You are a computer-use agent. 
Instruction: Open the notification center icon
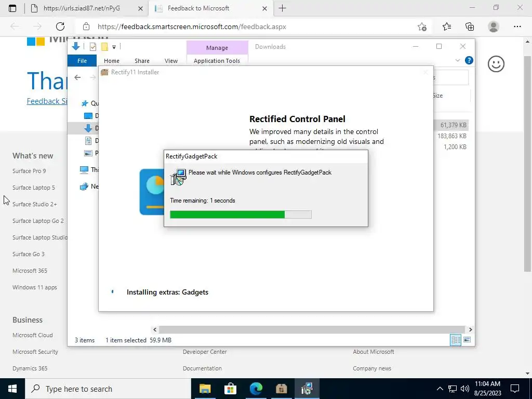515,389
